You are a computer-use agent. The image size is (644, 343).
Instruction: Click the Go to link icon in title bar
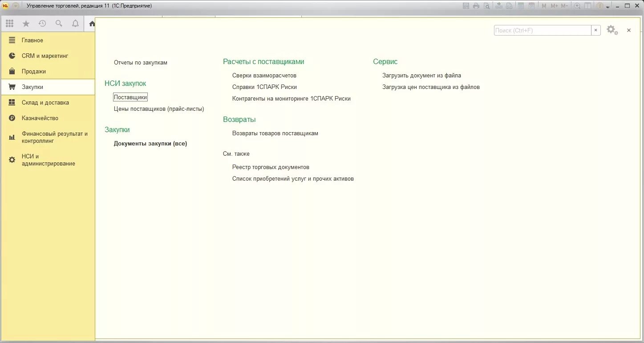point(509,6)
